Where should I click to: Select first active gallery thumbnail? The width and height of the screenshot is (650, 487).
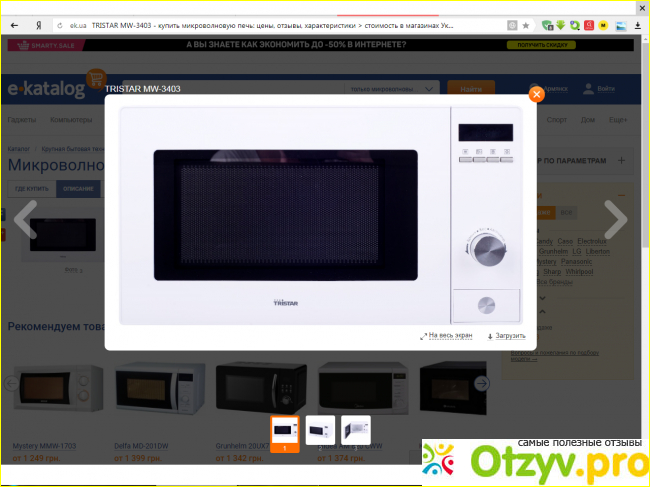(x=284, y=429)
